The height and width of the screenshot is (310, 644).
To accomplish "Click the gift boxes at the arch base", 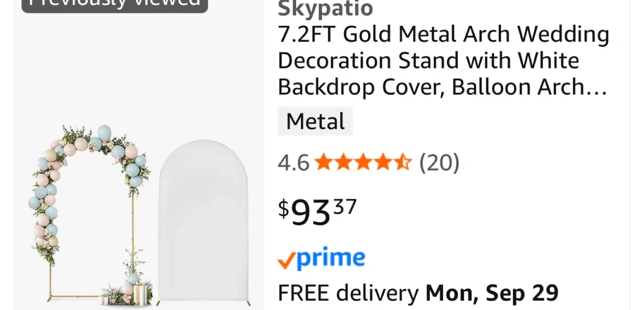I will pyautogui.click(x=139, y=294).
